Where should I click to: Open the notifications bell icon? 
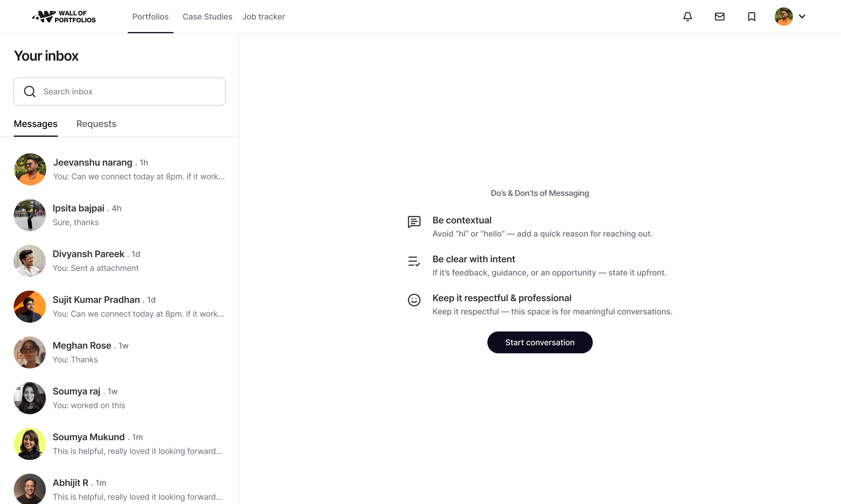coord(687,17)
